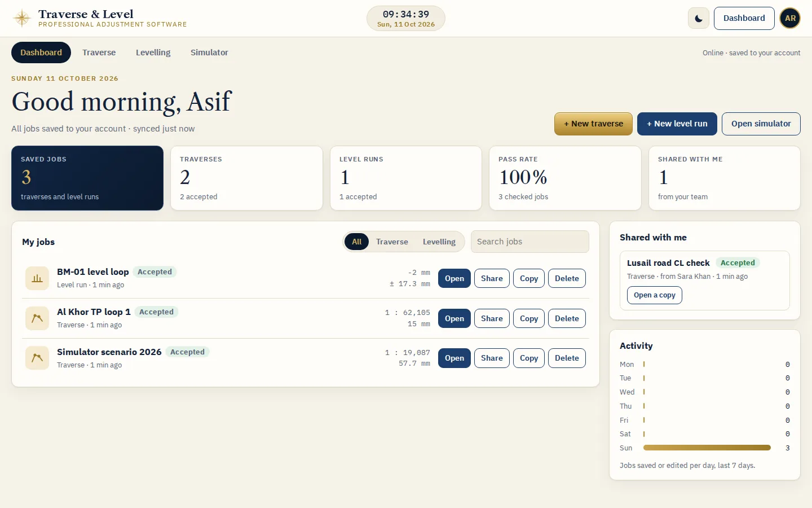
Task: Start a new level run
Action: [677, 124]
